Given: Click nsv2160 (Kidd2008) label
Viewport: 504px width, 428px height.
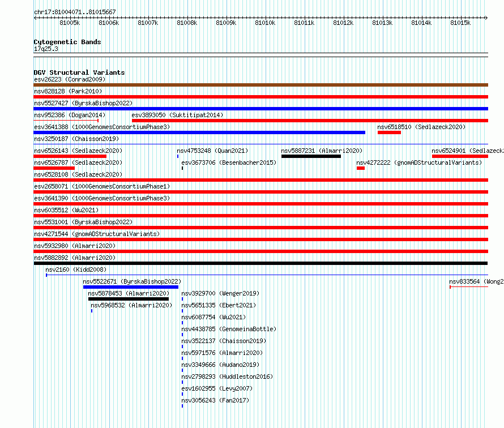Looking at the screenshot, I should point(76,269).
